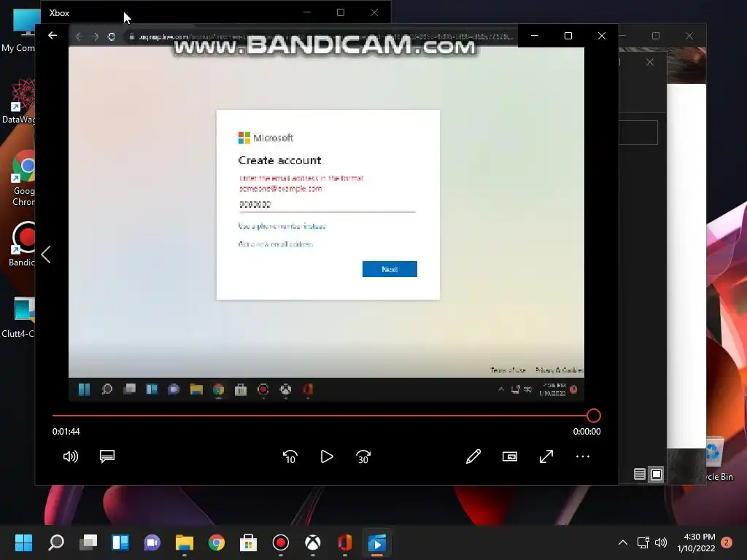
Task: Open the Xbox app from the taskbar
Action: point(312,542)
